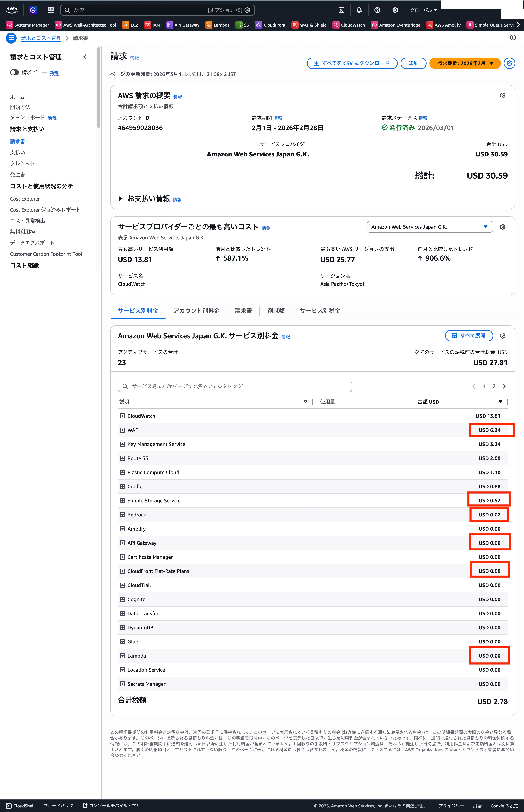Open IAM favorite shortcut
The width and height of the screenshot is (524, 812).
[152, 25]
